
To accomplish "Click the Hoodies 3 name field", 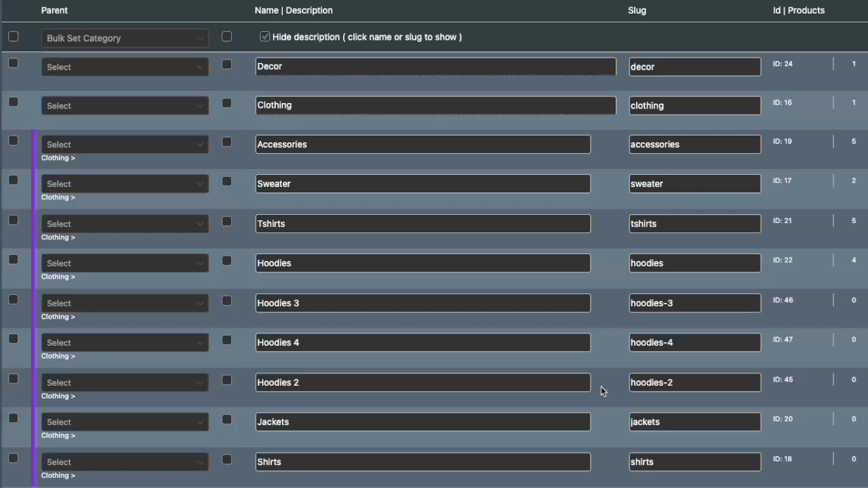I will (x=422, y=303).
